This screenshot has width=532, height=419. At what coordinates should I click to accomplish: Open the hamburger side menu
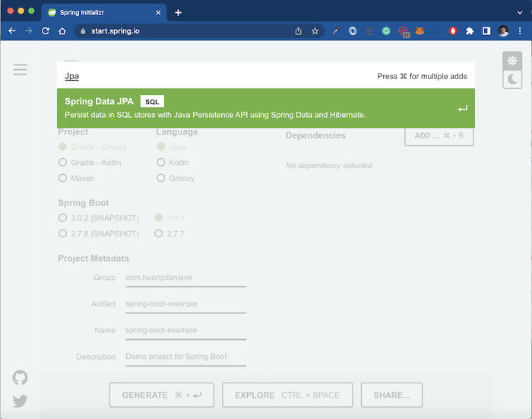click(x=20, y=70)
